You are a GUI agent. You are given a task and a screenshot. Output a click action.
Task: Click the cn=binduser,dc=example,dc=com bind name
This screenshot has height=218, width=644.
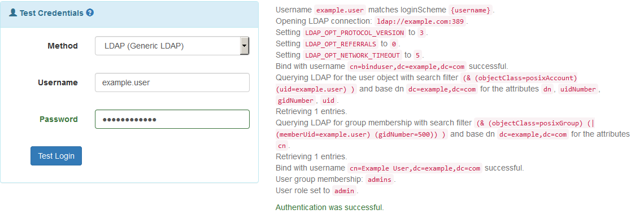pyautogui.click(x=407, y=67)
